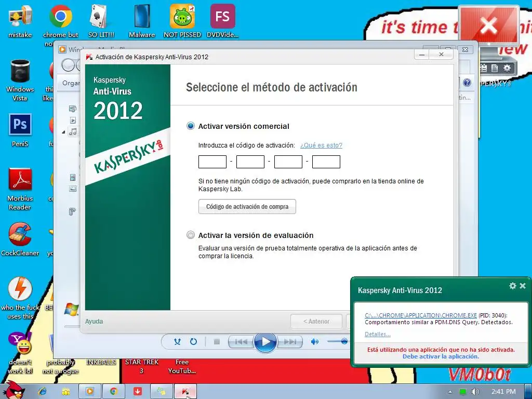This screenshot has height=399, width=532.
Task: Mute Windows Media Player volume
Action: click(x=314, y=342)
